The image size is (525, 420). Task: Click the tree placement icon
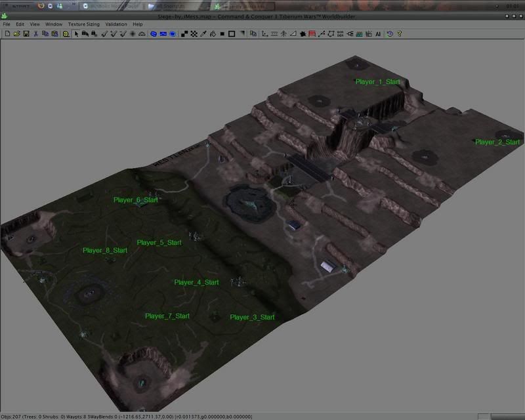[283, 34]
